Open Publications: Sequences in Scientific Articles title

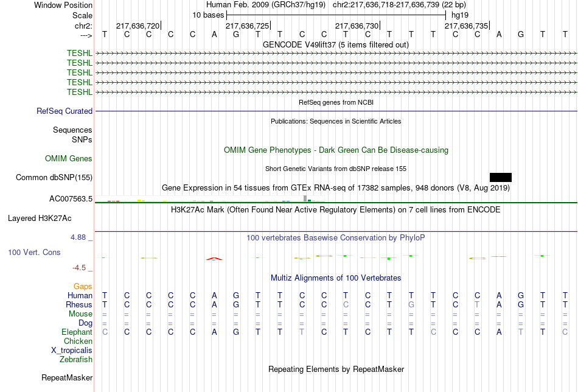click(x=336, y=121)
